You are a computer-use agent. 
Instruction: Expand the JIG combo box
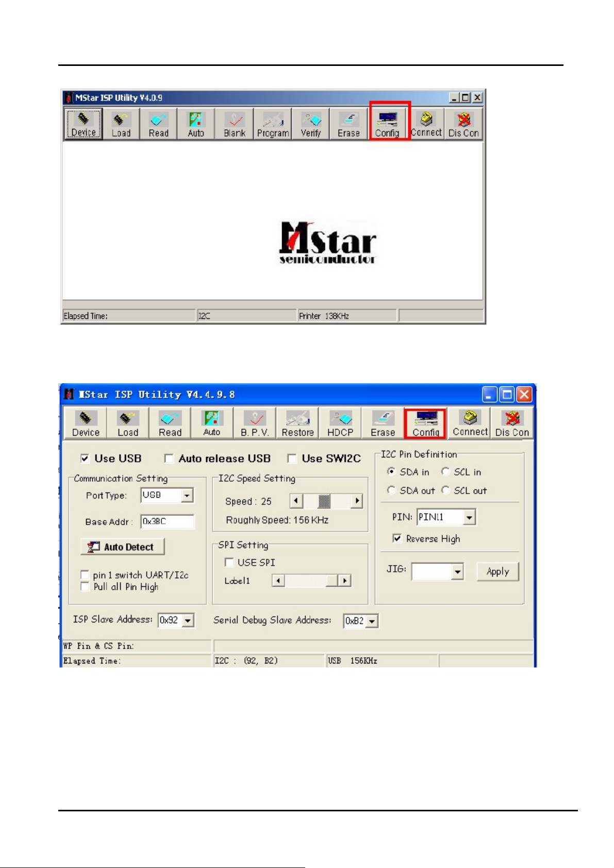[x=457, y=572]
